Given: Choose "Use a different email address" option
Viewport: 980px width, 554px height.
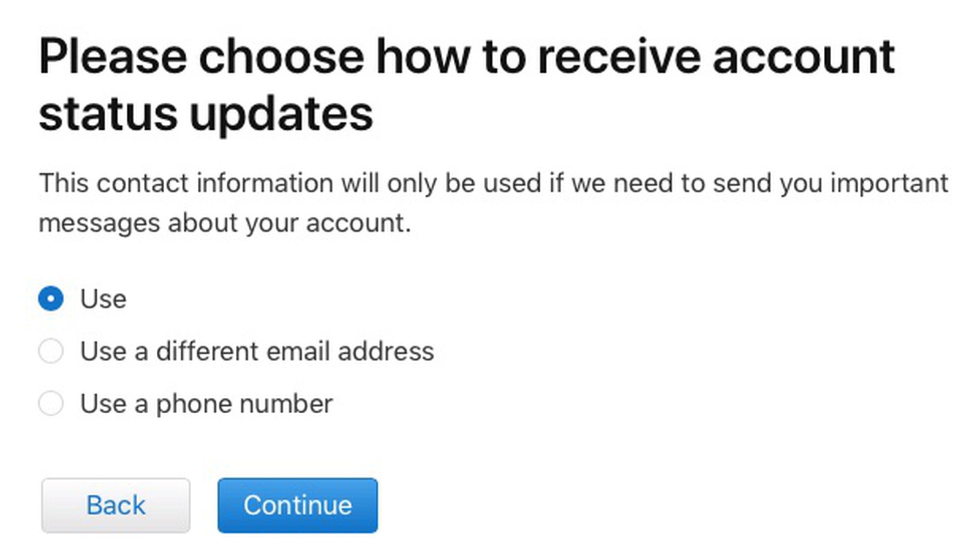Looking at the screenshot, I should coord(50,351).
